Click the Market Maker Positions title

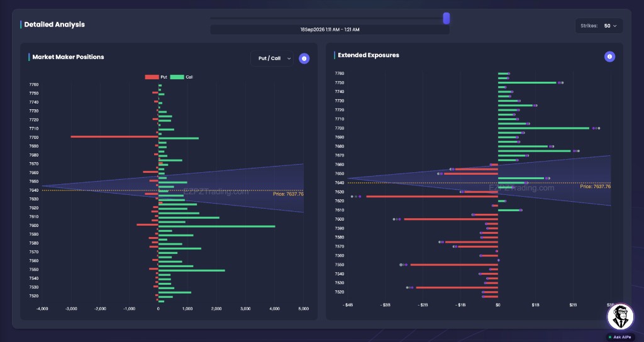[68, 57]
